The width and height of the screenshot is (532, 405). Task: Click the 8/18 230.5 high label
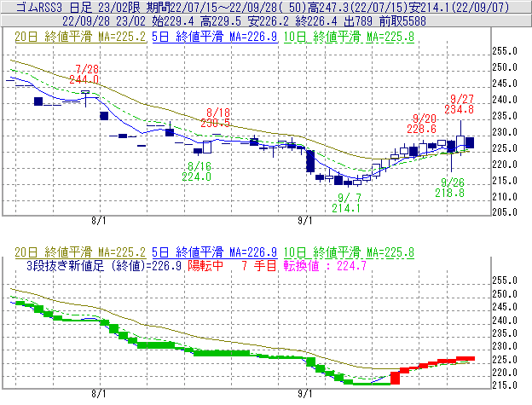pyautogui.click(x=215, y=118)
